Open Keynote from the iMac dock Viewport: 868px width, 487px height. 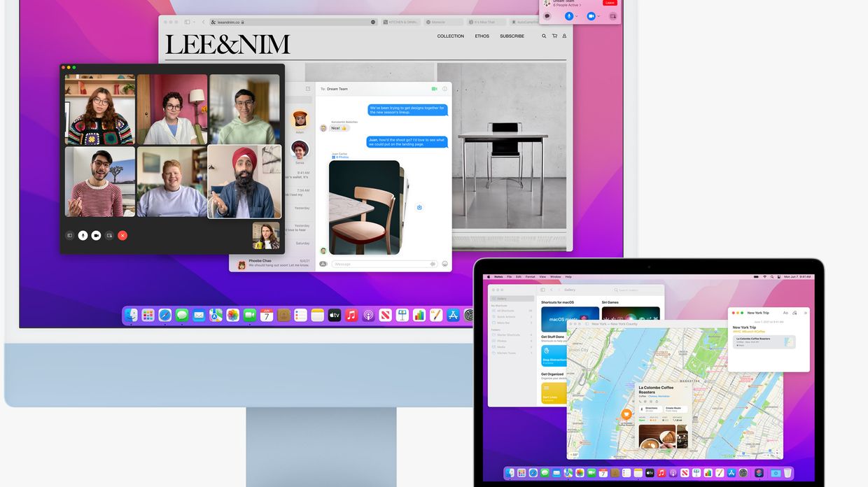[x=402, y=316]
